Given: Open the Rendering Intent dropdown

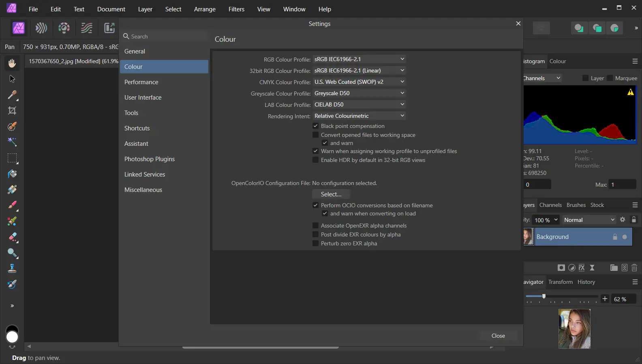Looking at the screenshot, I should 359,116.
